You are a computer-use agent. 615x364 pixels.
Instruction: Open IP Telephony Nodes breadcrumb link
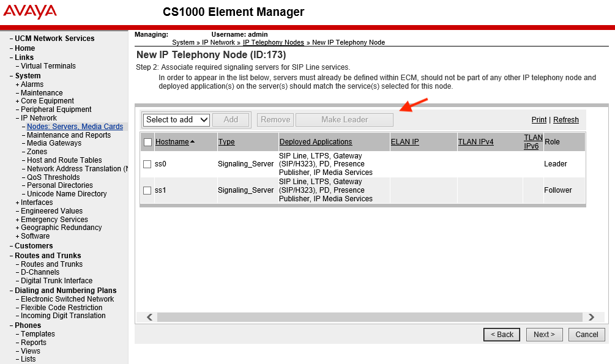(x=274, y=42)
